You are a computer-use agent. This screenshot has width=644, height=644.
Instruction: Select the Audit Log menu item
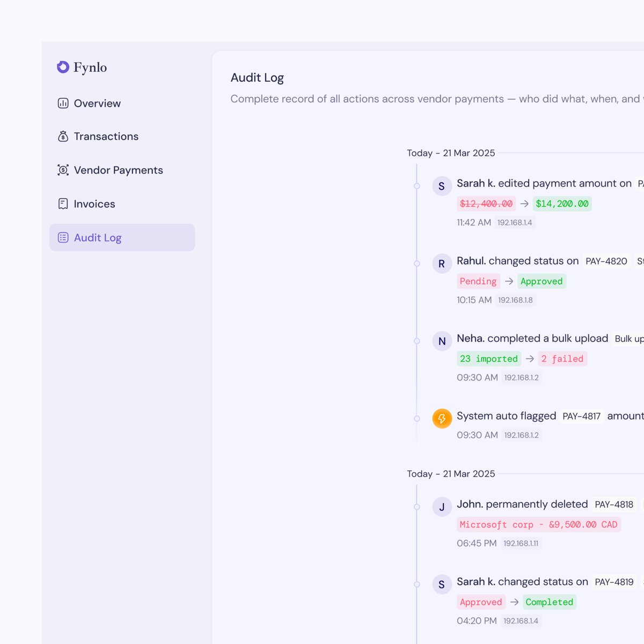click(x=122, y=237)
